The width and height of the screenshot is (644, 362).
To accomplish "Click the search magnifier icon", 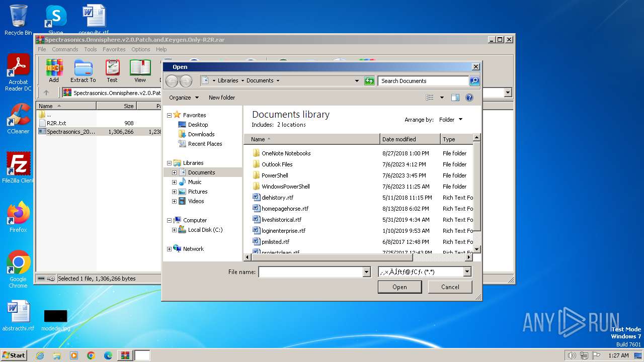I will point(474,80).
